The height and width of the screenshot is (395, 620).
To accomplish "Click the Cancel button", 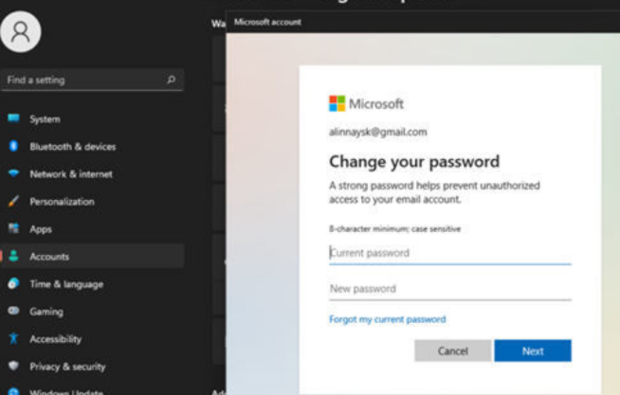I will pyautogui.click(x=453, y=351).
